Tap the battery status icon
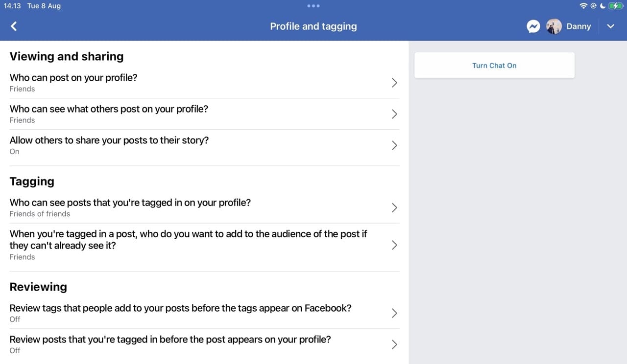This screenshot has width=627, height=364. pyautogui.click(x=616, y=6)
